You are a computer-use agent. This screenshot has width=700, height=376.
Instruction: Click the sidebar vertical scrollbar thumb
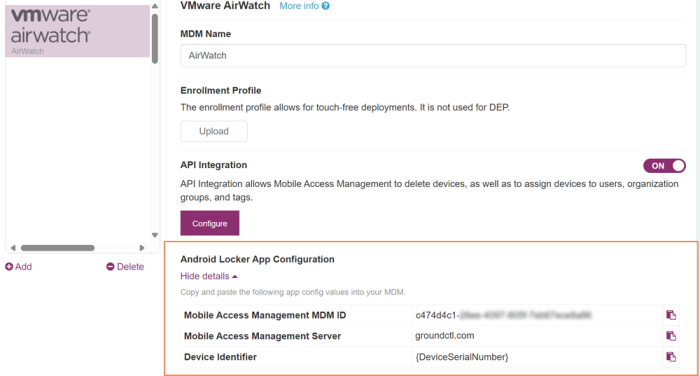(x=155, y=38)
